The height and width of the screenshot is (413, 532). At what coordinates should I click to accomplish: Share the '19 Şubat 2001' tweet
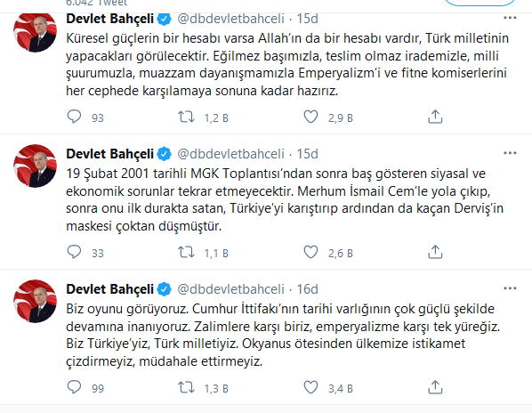[x=435, y=252]
